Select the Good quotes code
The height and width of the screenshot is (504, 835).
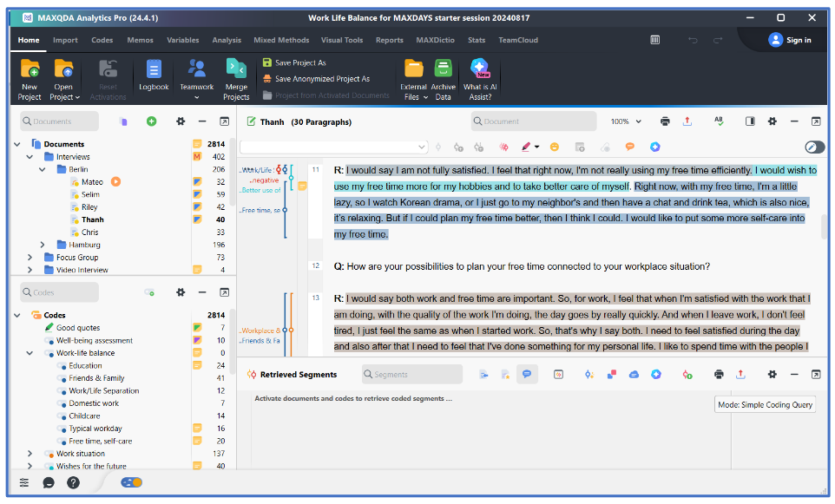point(78,328)
